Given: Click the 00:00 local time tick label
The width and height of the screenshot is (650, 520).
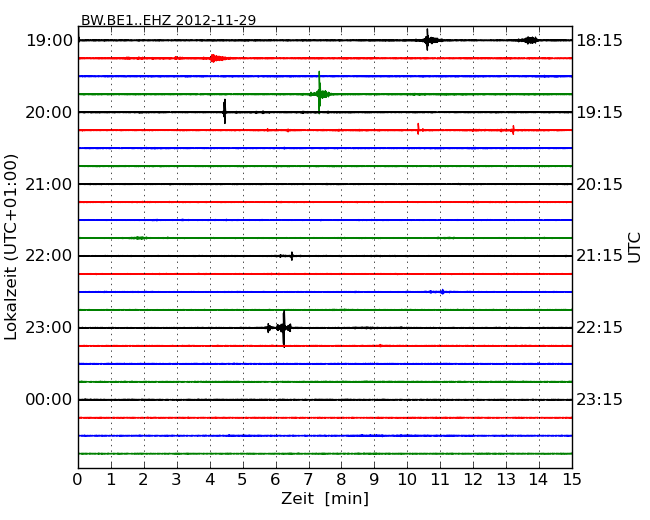Looking at the screenshot, I should (49, 399).
